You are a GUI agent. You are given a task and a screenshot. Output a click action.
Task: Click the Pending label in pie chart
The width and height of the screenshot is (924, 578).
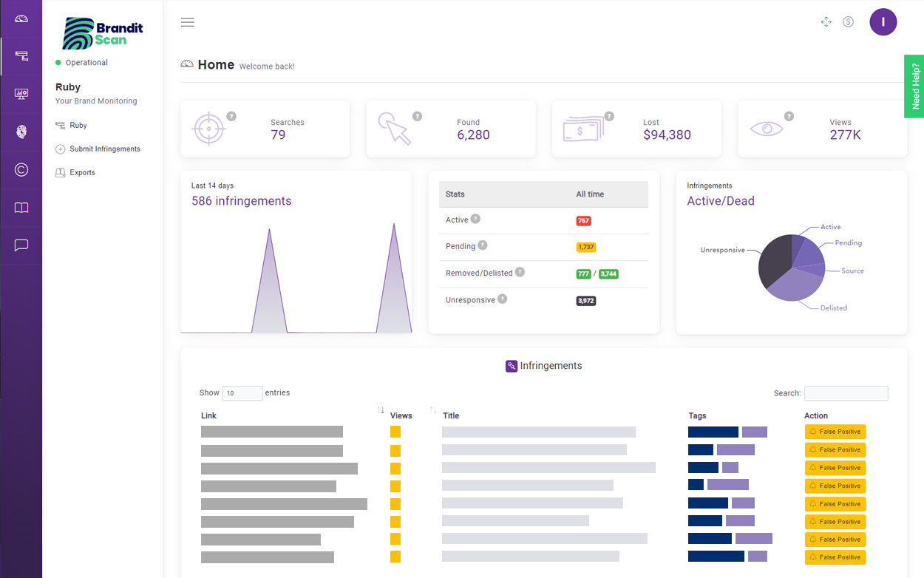(x=849, y=243)
